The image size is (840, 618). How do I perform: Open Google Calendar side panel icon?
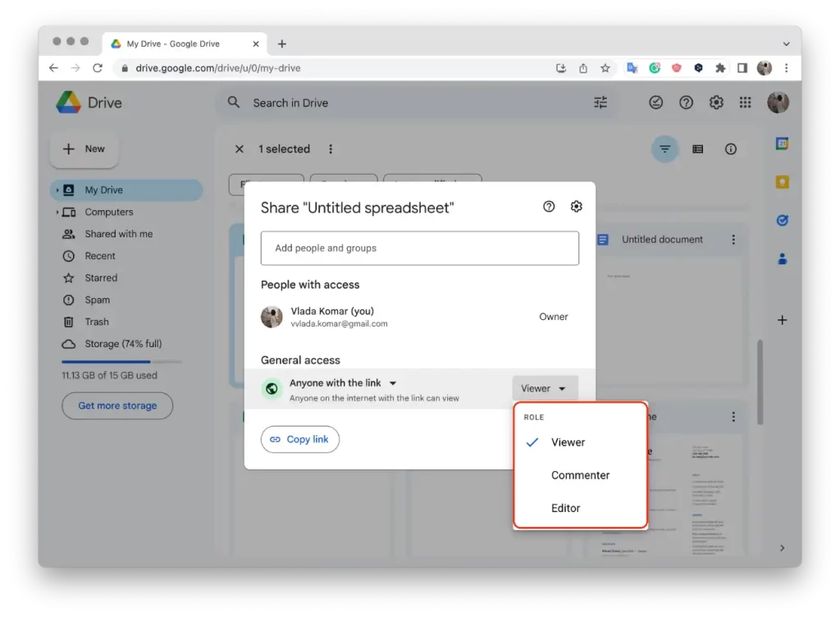782,144
